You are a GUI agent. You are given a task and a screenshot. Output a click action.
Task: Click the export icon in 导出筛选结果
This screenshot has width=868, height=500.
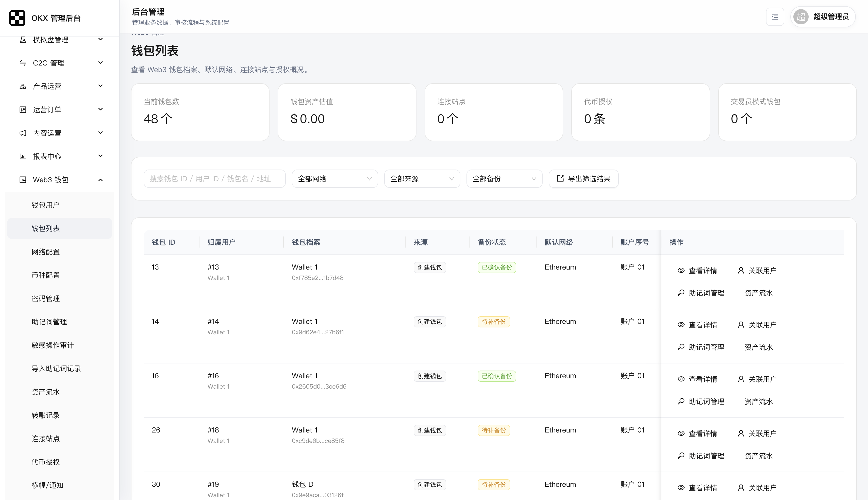(560, 178)
